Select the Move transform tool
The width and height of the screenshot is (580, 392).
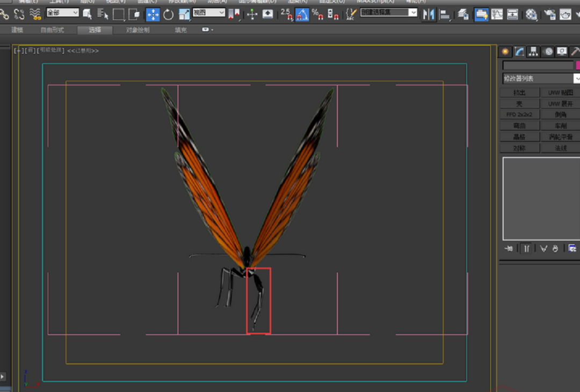tap(153, 14)
